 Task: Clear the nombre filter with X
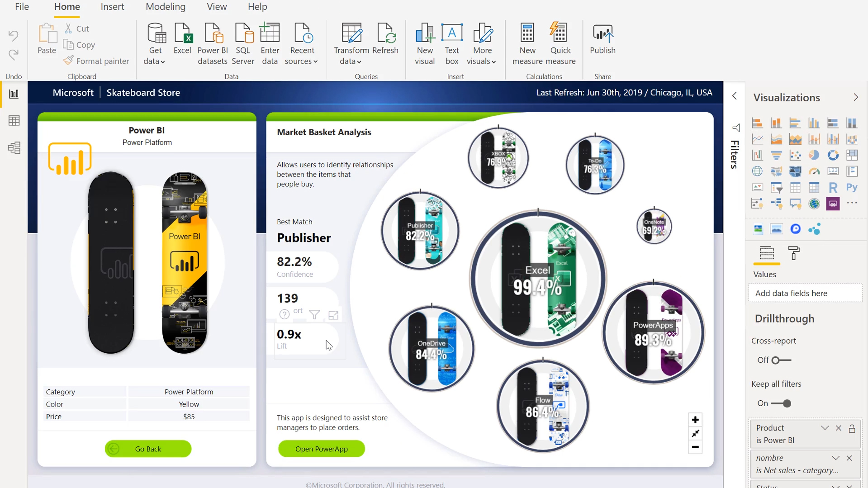849,458
